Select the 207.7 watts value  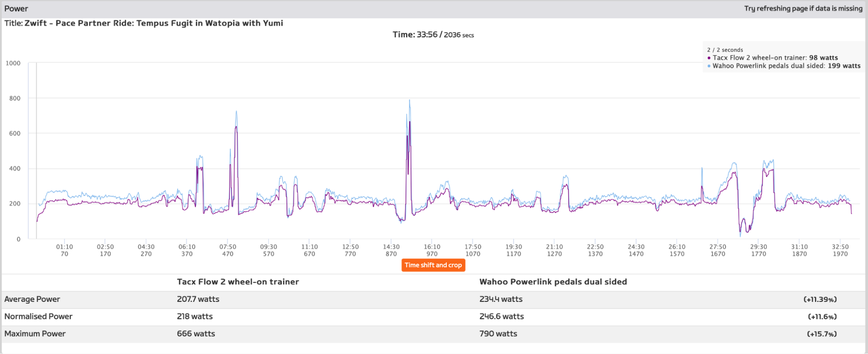[x=198, y=299]
